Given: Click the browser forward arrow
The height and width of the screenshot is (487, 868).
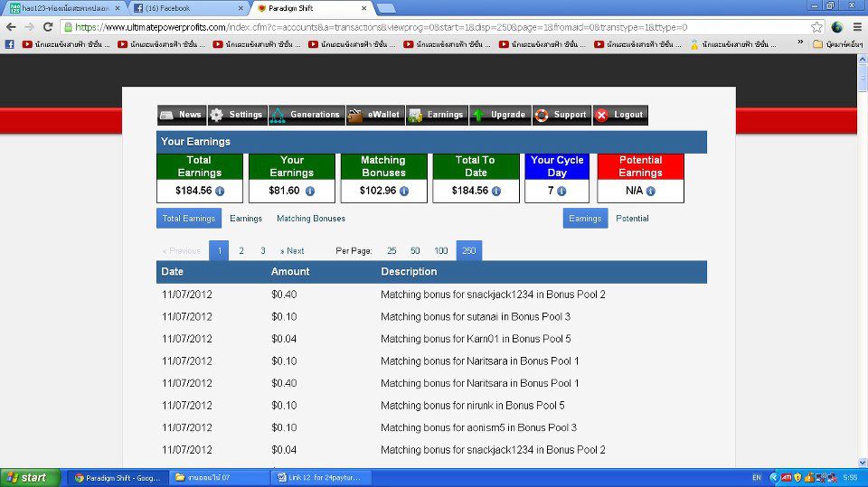Looking at the screenshot, I should point(29,27).
